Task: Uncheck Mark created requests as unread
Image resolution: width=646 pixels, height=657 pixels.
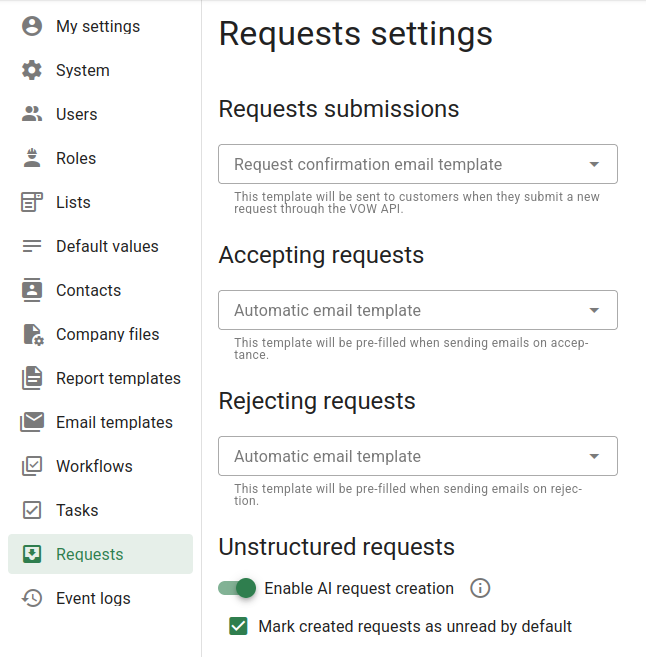Action: tap(238, 626)
